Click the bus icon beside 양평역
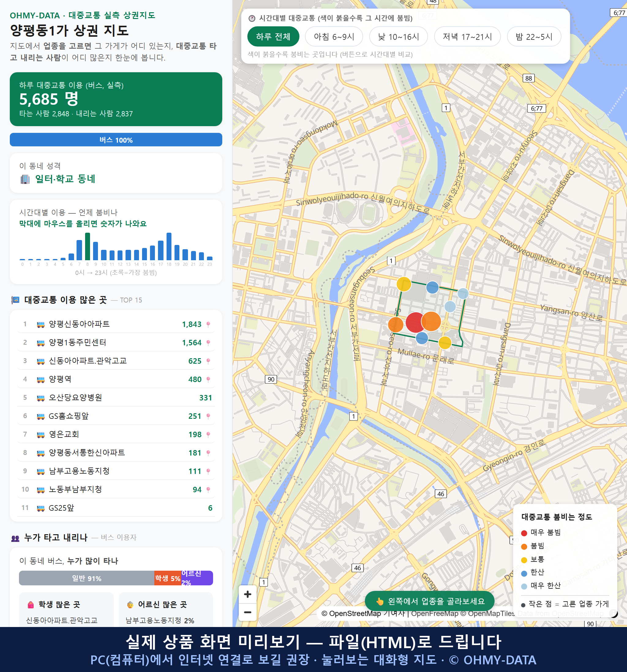Image resolution: width=627 pixels, height=672 pixels. [40, 379]
